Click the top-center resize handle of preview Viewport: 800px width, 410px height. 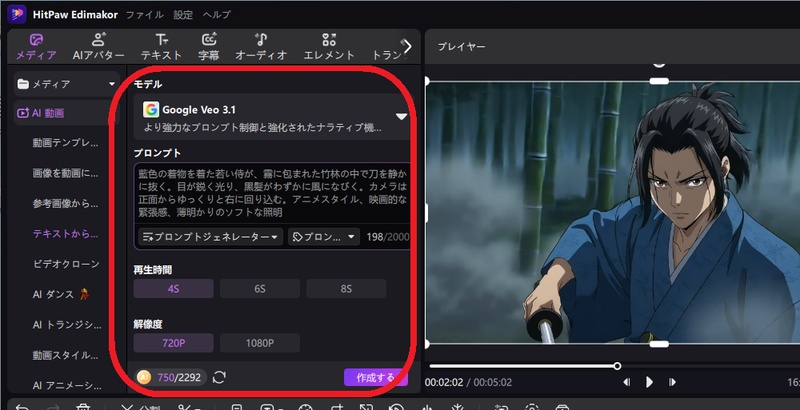pos(659,81)
